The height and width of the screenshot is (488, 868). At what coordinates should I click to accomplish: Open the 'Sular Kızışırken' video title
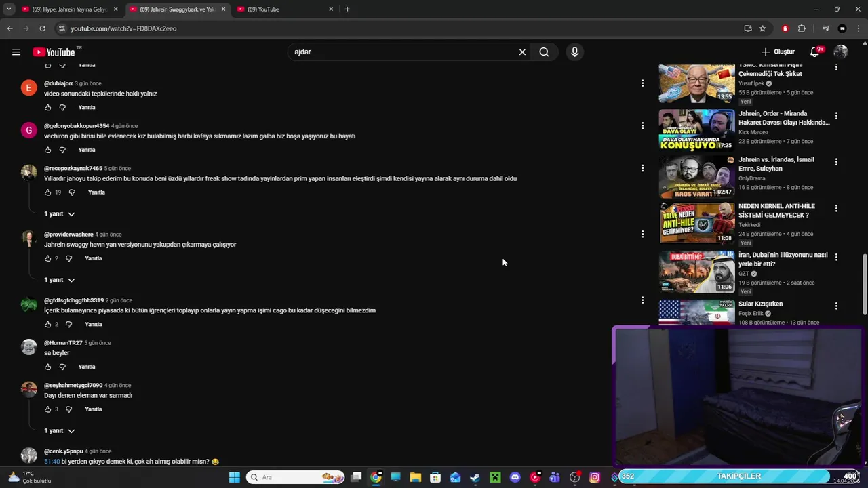point(761,304)
